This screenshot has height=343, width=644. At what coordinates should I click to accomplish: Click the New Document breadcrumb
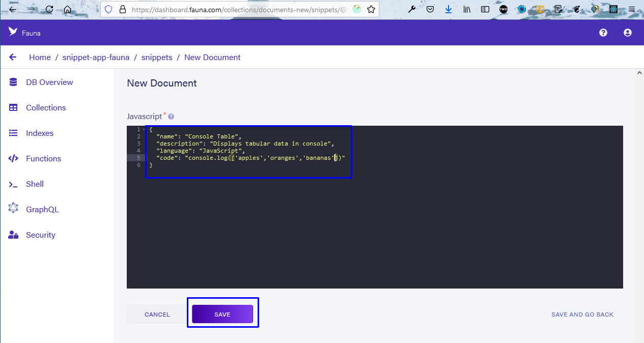[212, 58]
